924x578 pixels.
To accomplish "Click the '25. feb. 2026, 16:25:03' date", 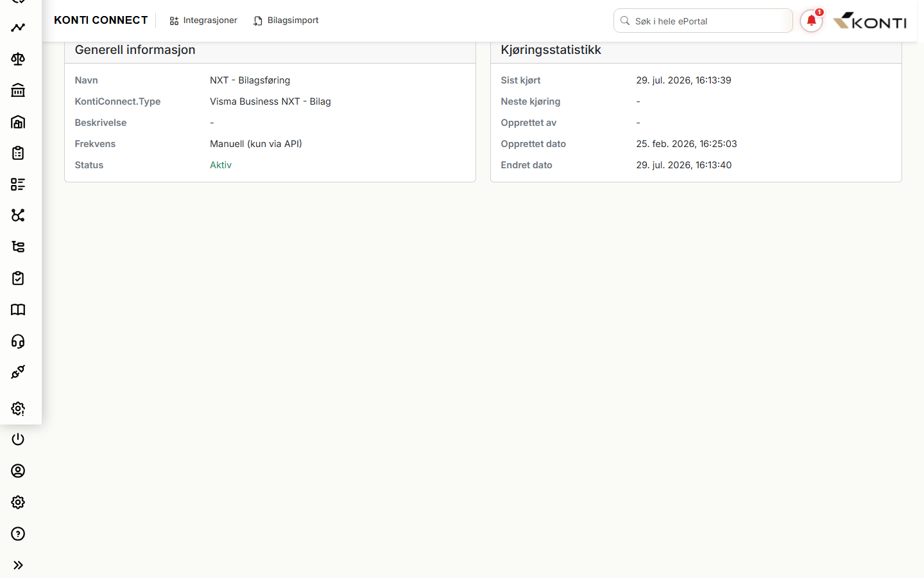I will pos(687,144).
